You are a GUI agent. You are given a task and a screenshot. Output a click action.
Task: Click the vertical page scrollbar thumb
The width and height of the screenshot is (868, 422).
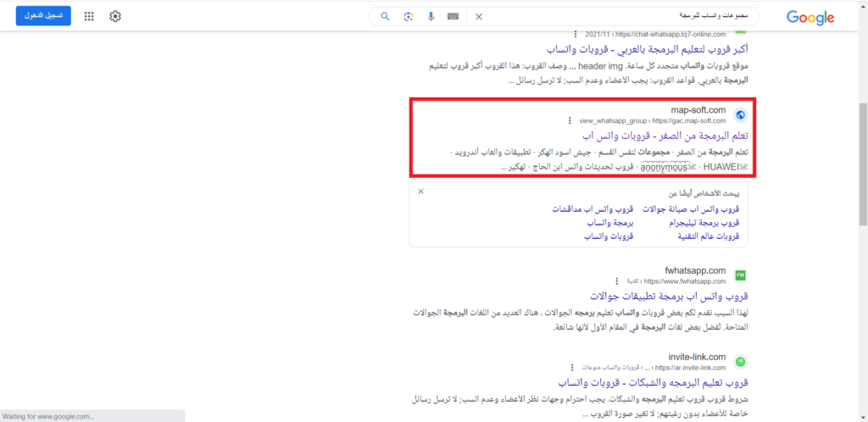[x=863, y=164]
